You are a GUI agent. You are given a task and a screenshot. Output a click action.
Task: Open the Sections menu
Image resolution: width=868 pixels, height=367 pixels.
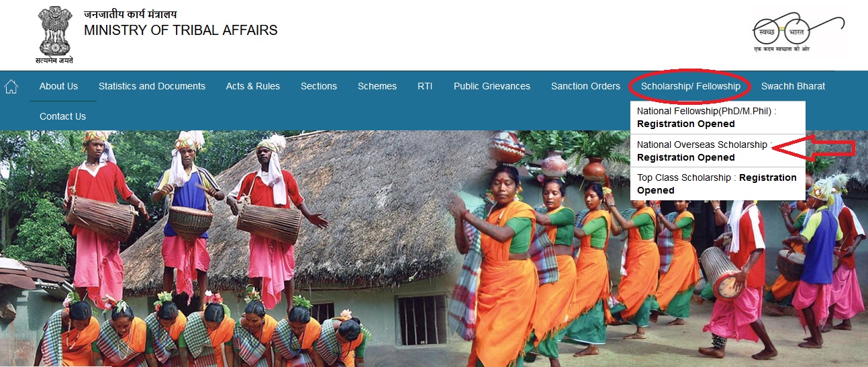[x=319, y=86]
